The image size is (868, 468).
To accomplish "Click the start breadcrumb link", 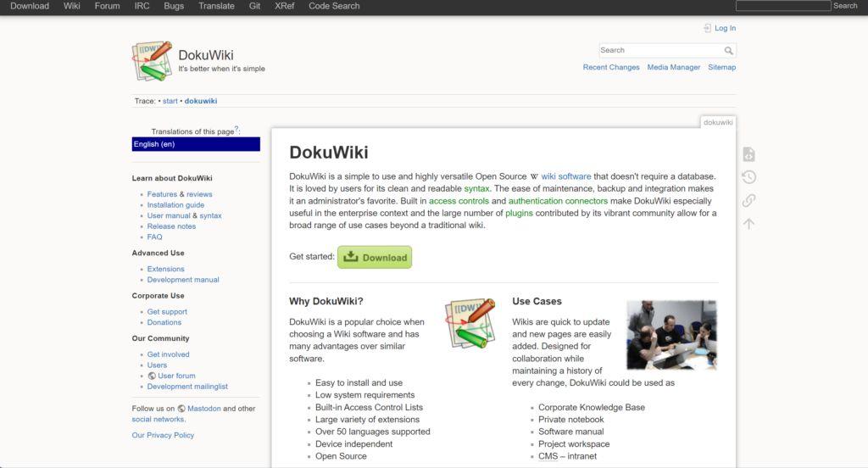I will point(170,101).
